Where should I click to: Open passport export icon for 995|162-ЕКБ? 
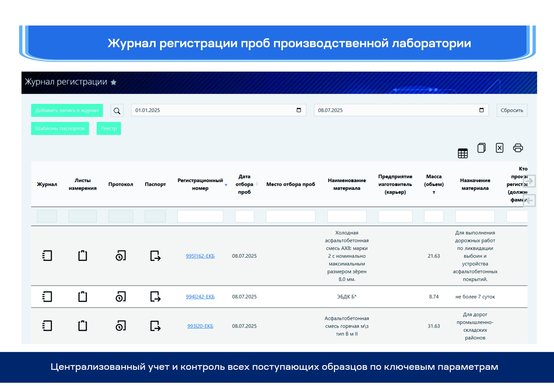tap(155, 256)
